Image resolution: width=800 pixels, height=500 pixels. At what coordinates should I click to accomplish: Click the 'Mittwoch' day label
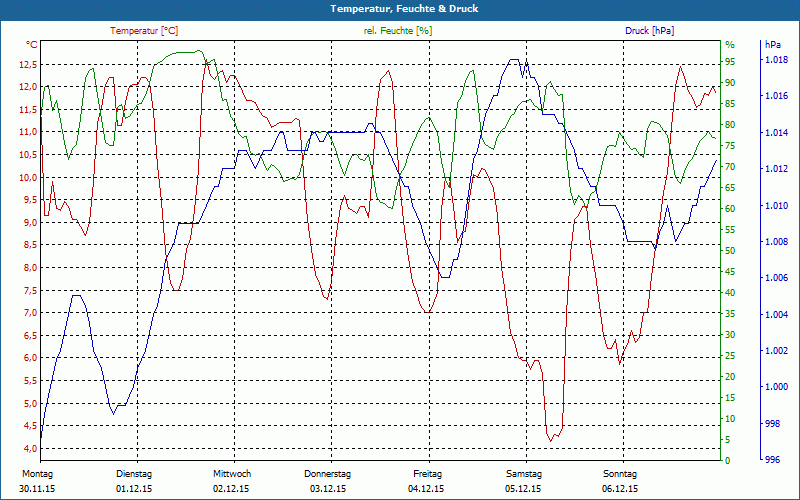[232, 474]
